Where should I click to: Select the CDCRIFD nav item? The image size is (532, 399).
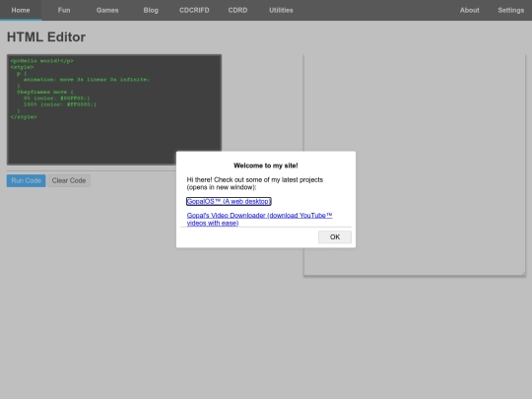(x=194, y=10)
